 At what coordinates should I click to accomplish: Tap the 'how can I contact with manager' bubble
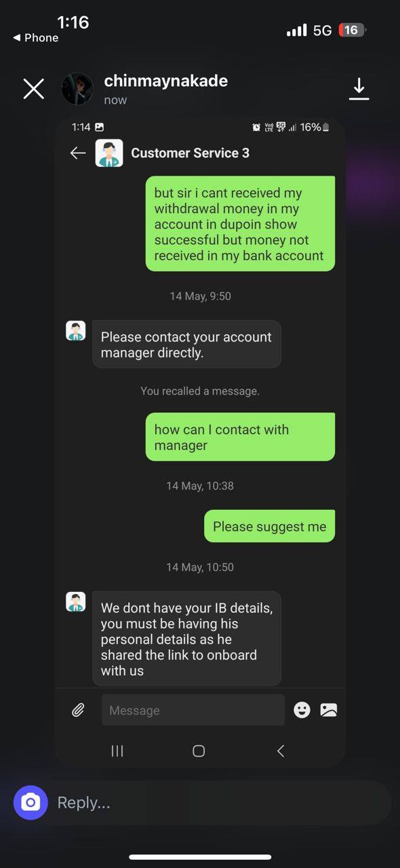241,437
